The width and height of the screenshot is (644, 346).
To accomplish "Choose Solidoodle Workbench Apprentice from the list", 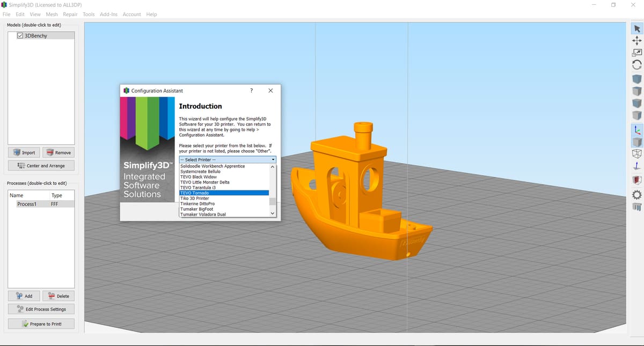I will pos(224,166).
